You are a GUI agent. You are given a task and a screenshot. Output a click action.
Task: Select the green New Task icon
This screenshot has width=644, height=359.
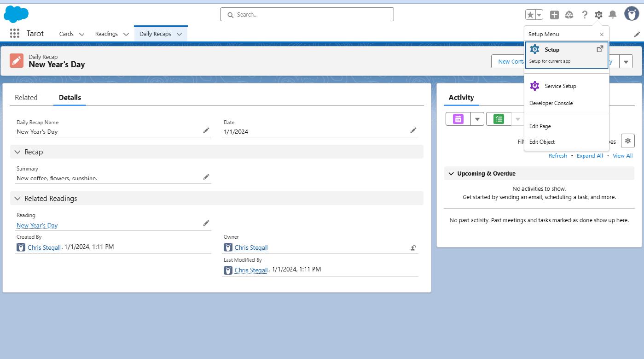pos(498,118)
